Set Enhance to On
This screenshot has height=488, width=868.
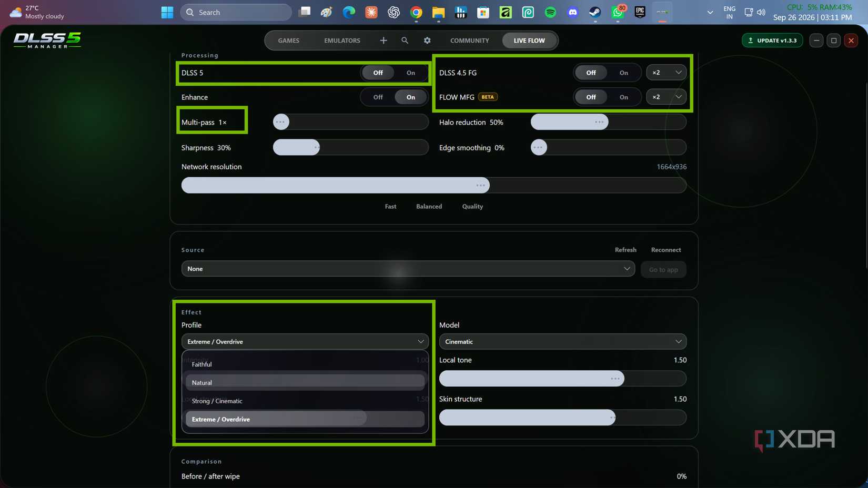click(x=411, y=97)
